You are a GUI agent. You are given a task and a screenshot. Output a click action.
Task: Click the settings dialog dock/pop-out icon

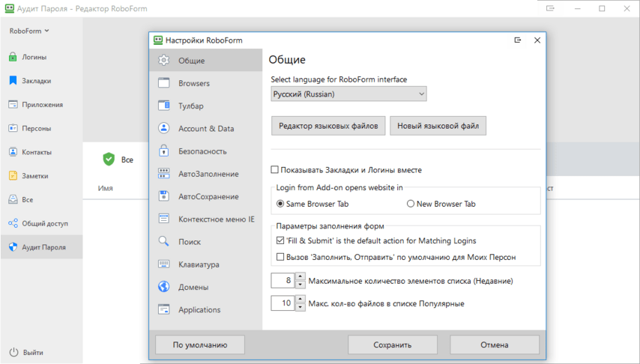(518, 40)
